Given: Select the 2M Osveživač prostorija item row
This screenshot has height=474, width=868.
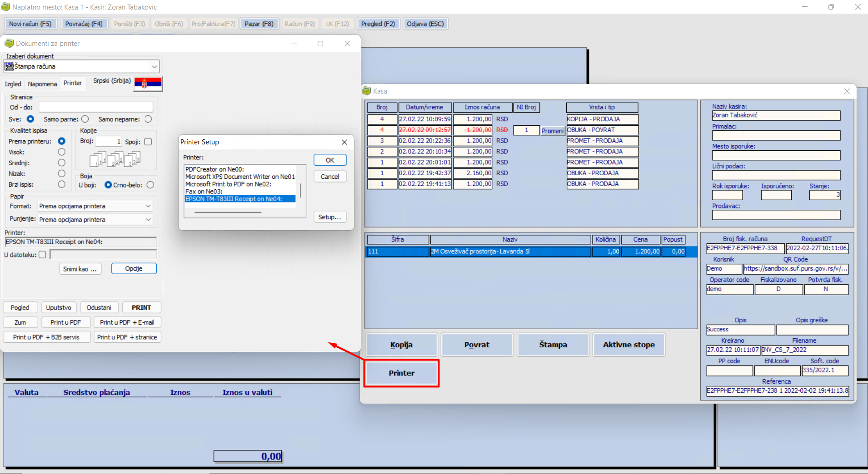Looking at the screenshot, I should pos(532,252).
